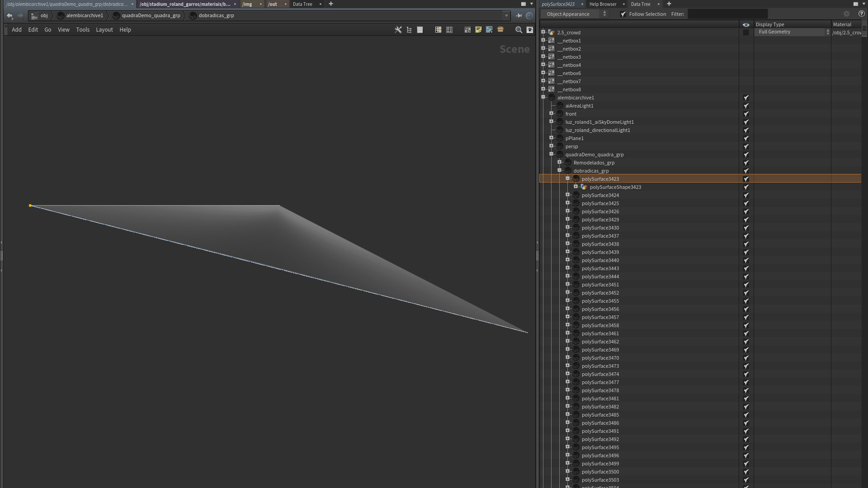This screenshot has height=488, width=868.
Task: Go back with the left arrow
Action: (9, 15)
